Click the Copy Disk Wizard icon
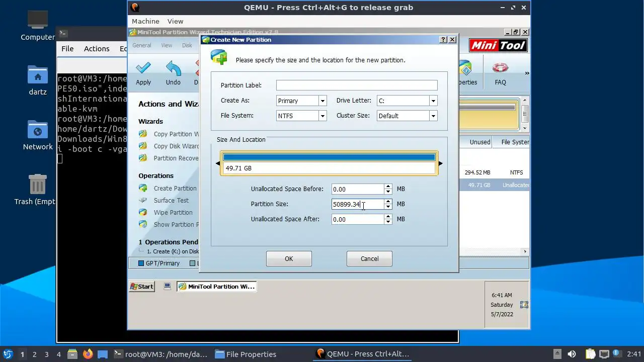The height and width of the screenshot is (362, 644). (x=143, y=146)
